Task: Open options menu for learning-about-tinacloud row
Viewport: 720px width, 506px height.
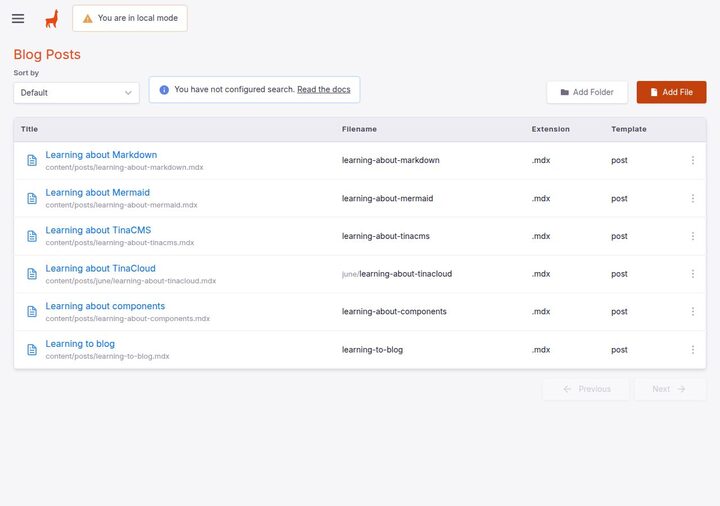Action: point(692,274)
